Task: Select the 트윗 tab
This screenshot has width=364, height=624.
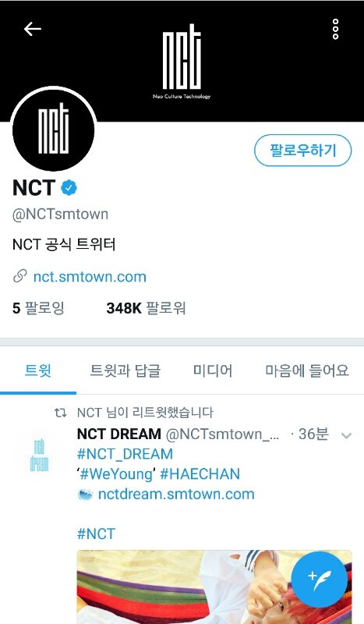Action: [37, 371]
